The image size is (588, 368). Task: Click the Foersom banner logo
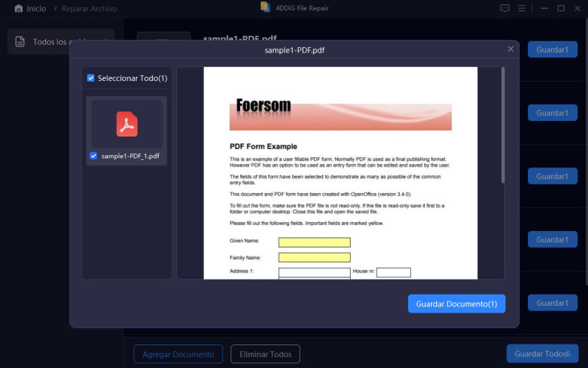click(x=264, y=105)
